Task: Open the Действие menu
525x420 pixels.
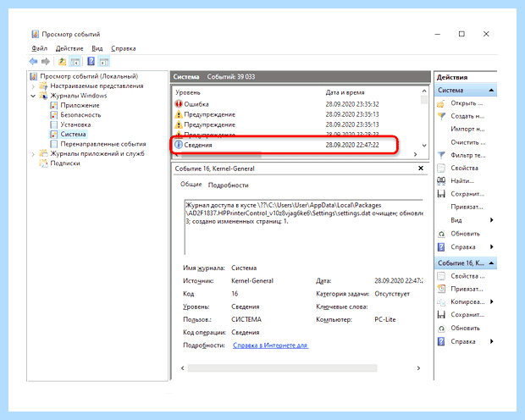Action: pyautogui.click(x=69, y=48)
